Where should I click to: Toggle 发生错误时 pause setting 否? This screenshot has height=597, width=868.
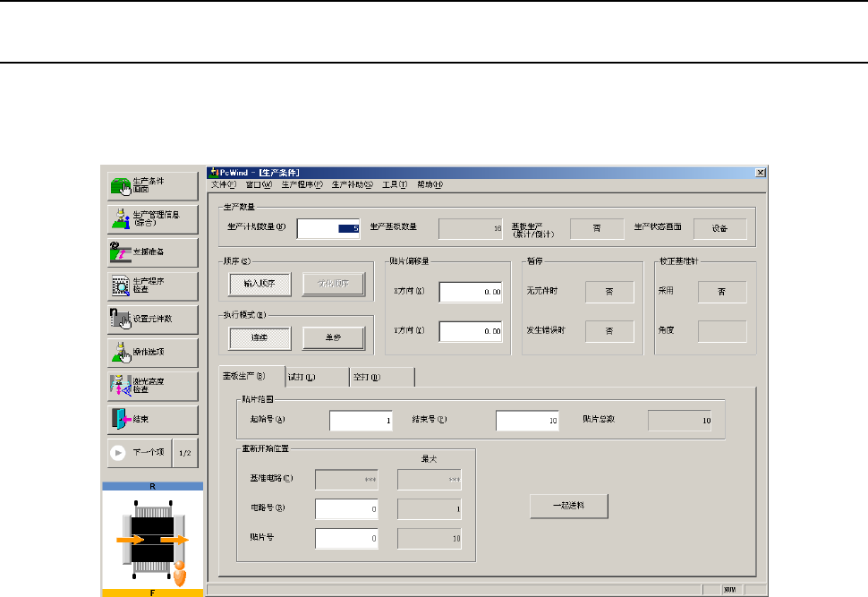pos(609,331)
